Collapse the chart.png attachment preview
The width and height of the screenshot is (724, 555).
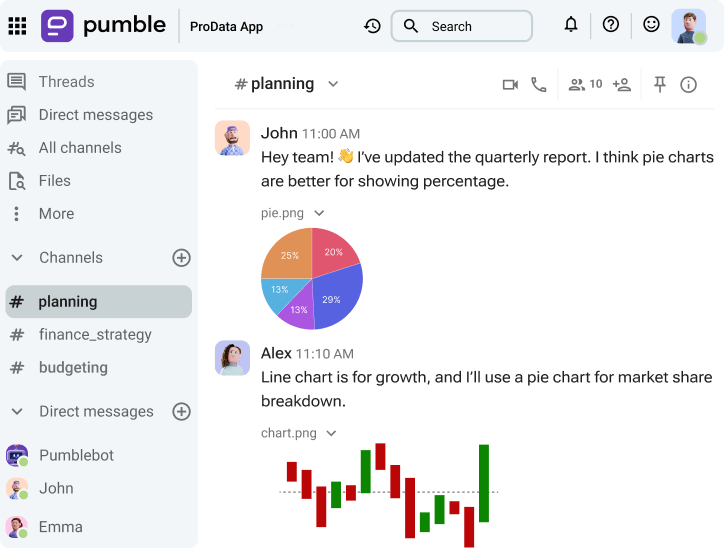pyautogui.click(x=331, y=433)
